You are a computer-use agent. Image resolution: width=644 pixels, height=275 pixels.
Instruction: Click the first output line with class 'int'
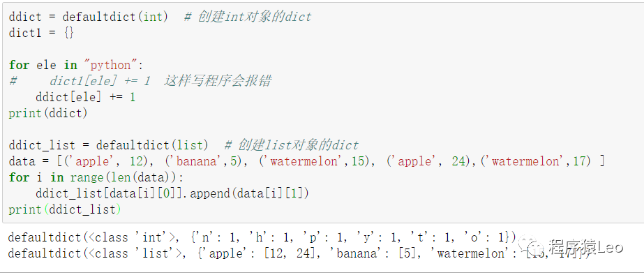click(262, 237)
